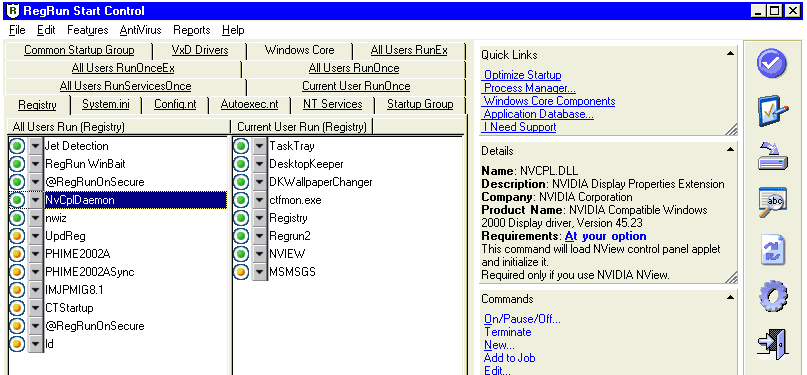Click the Add to Job command
Screen dimensions: 807x375
[x=510, y=358]
